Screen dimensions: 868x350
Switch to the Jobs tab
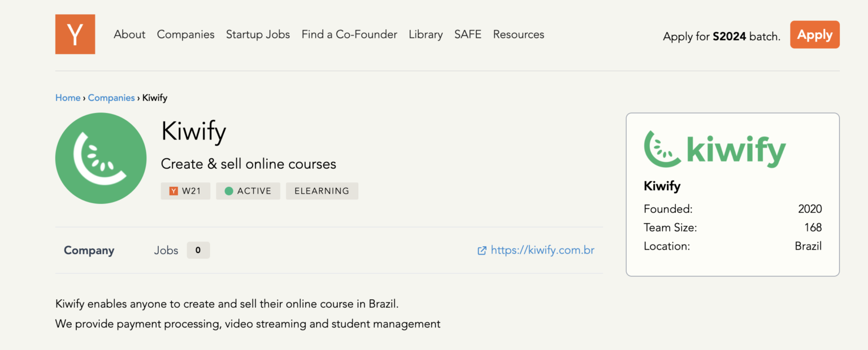[166, 251]
